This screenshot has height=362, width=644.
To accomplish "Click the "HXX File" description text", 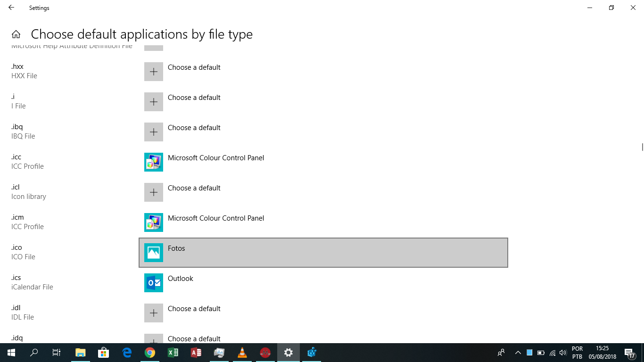I will (x=24, y=76).
